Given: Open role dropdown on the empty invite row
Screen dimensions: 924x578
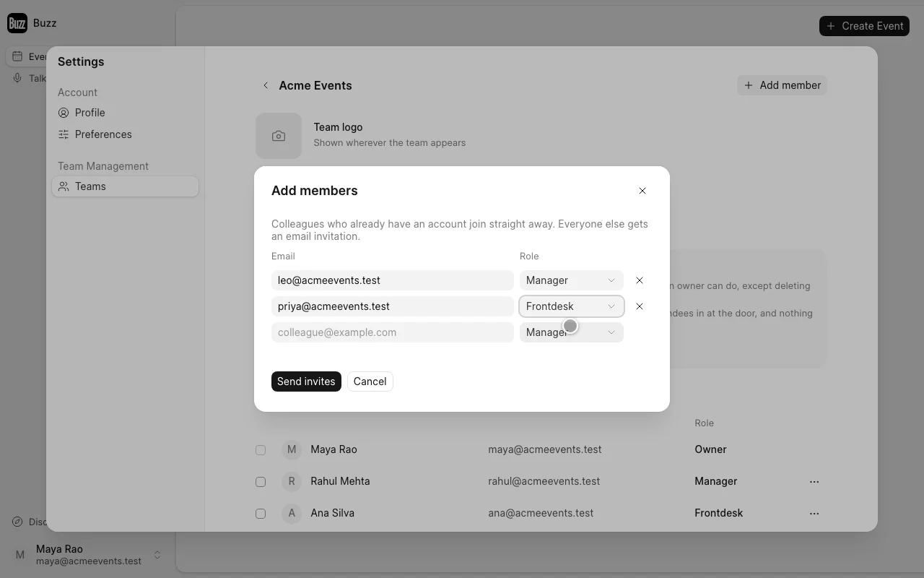Looking at the screenshot, I should tap(572, 332).
